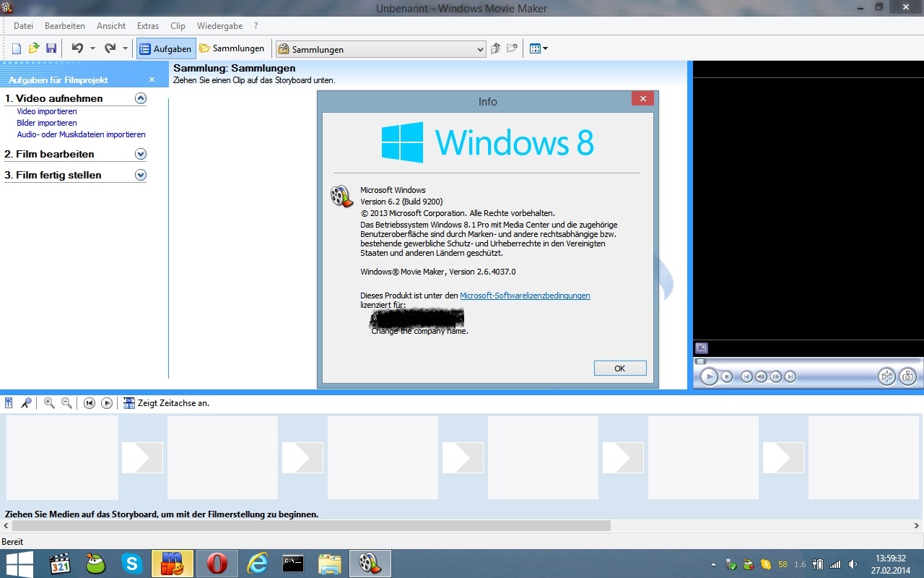Open the Wiedergabe menu
Screen dimensions: 924x578
coord(219,25)
